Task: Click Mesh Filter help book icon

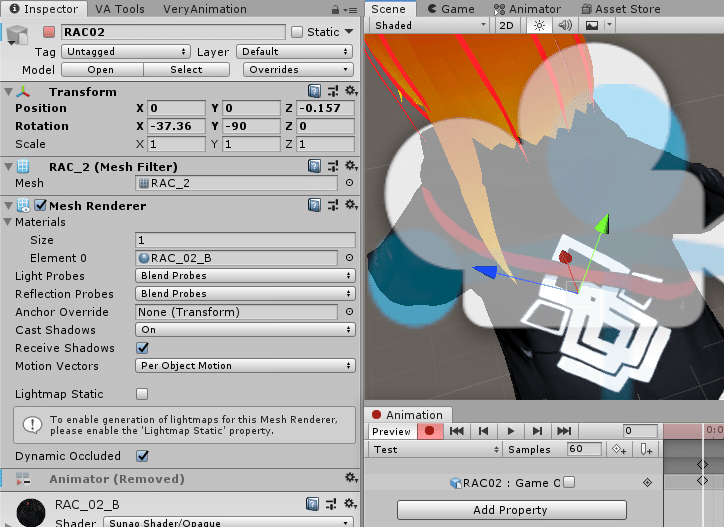Action: [x=314, y=166]
